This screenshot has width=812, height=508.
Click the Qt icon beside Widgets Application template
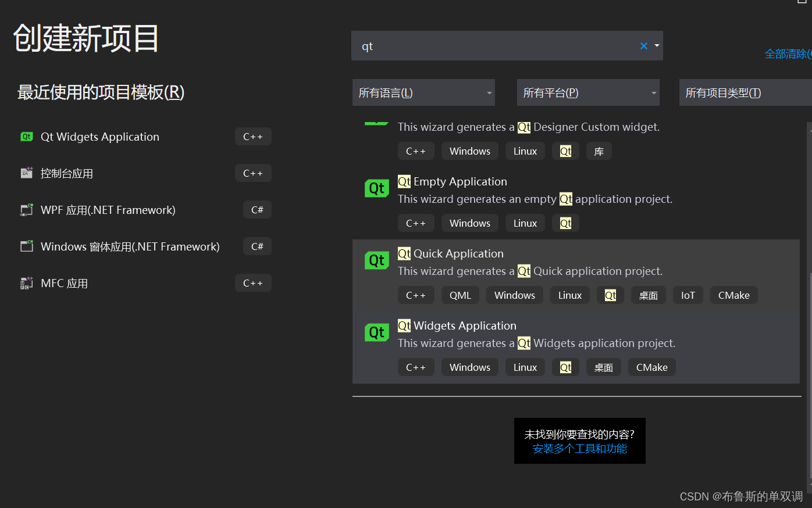tap(376, 332)
